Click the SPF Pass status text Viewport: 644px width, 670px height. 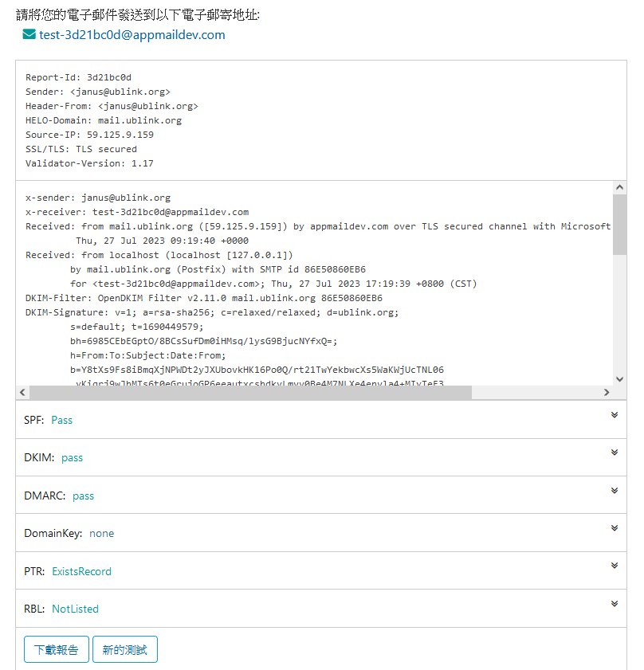click(x=61, y=420)
